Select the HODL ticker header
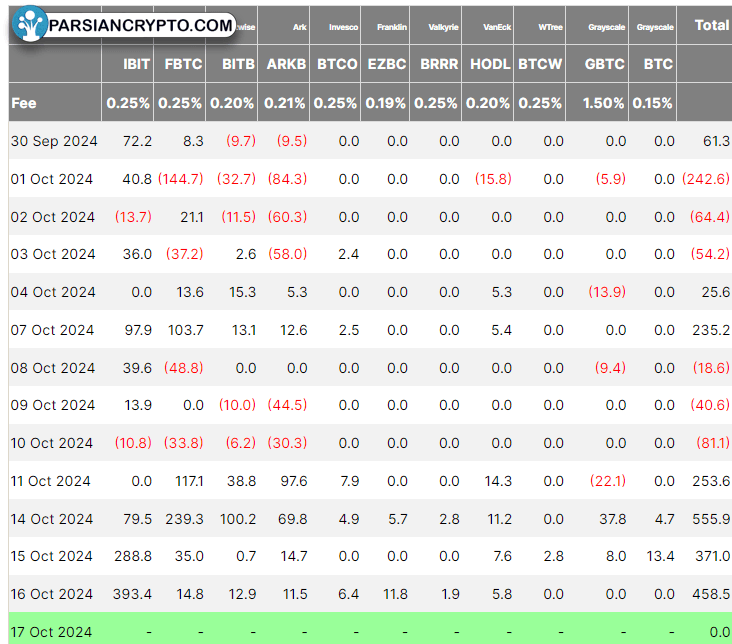Viewport: 732px width, 644px height. (490, 64)
